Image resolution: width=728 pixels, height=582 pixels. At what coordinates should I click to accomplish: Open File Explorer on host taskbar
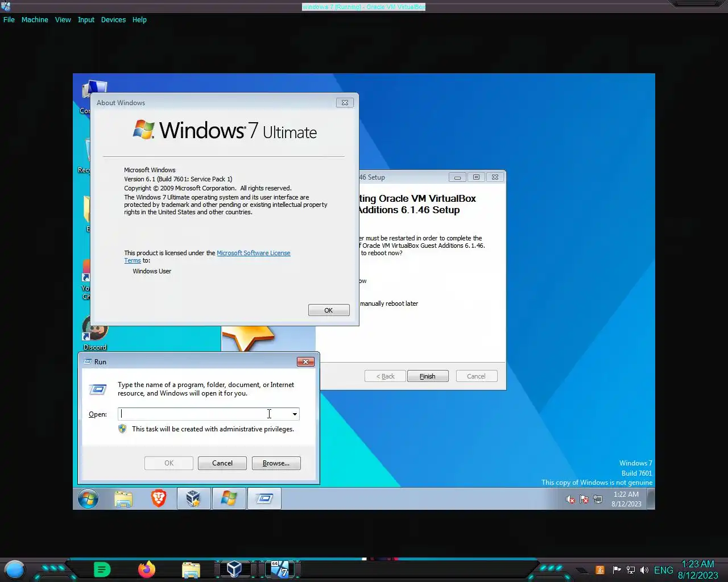click(x=191, y=569)
